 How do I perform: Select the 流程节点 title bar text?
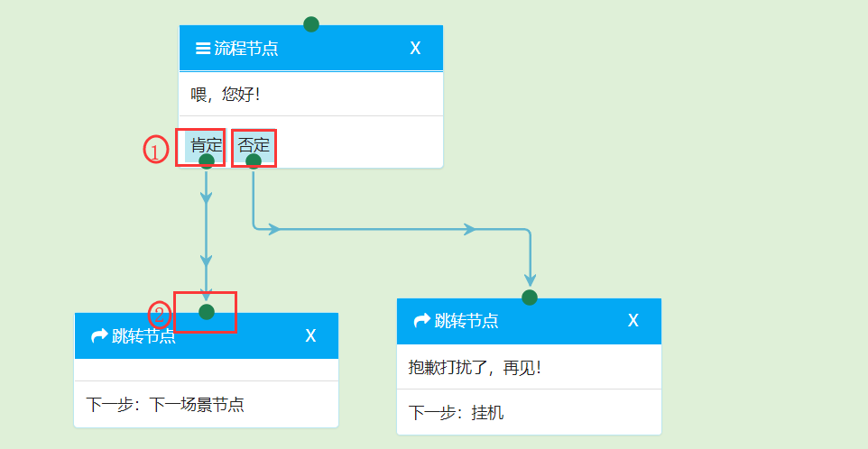pos(246,49)
